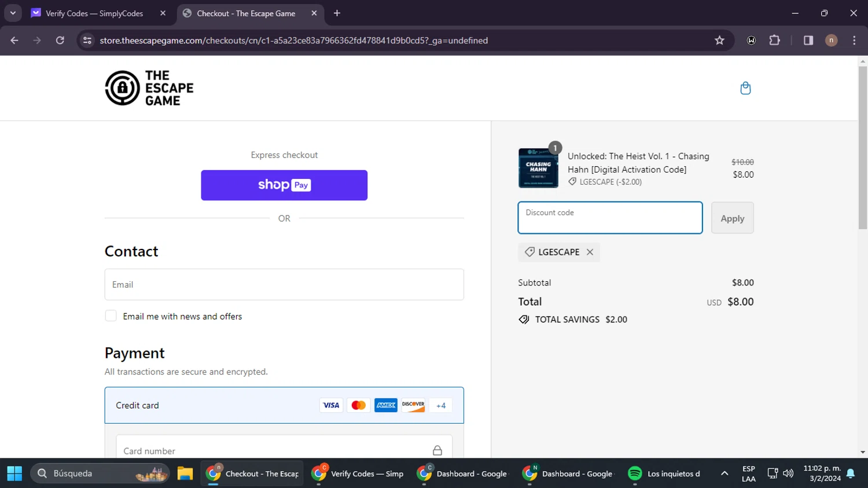Open Chrome side panel
Image resolution: width=868 pixels, height=488 pixels.
point(808,41)
